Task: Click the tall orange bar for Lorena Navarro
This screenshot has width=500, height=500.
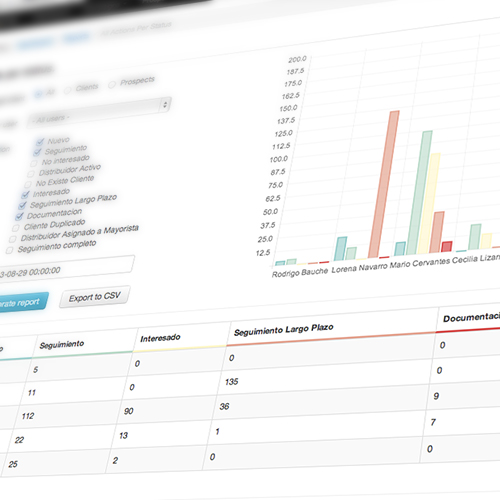Action: [384, 184]
